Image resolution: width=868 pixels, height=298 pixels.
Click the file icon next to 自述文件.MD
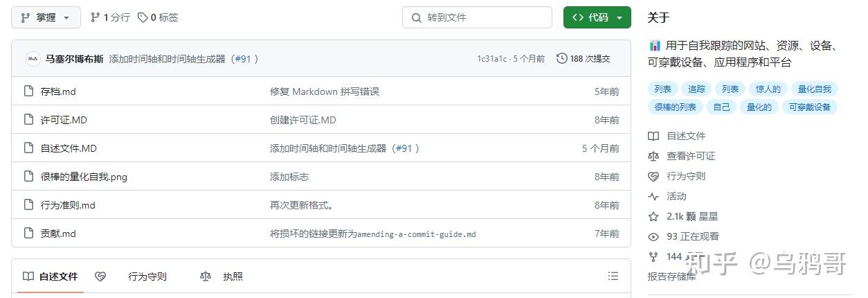tap(28, 148)
